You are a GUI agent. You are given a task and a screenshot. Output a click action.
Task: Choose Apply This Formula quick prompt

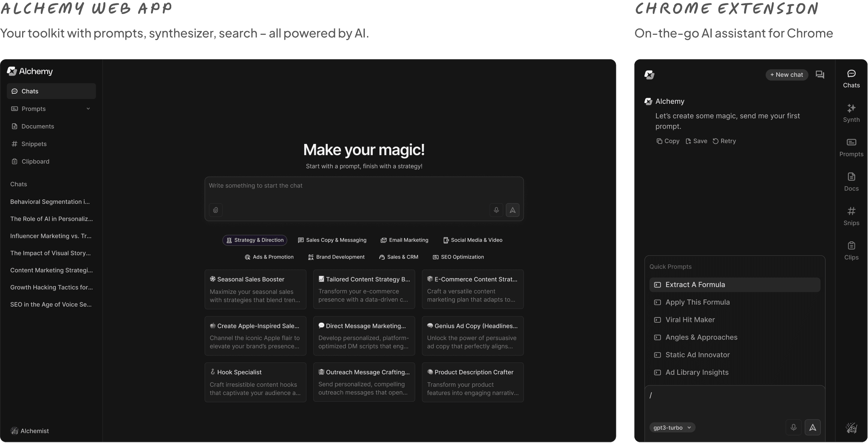coord(735,302)
